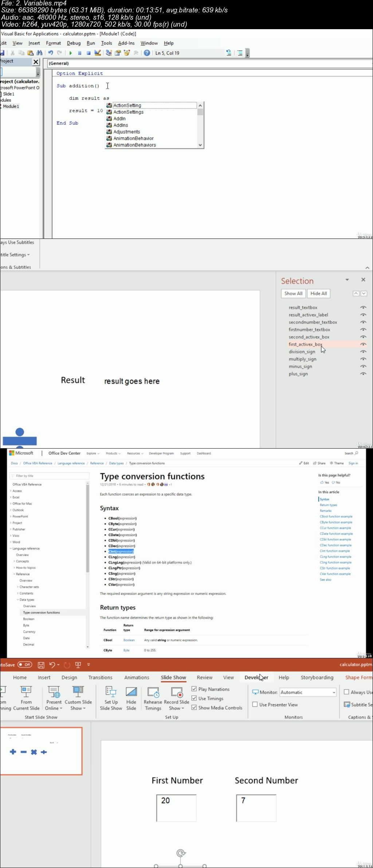The image size is (373, 868).
Task: Click First Number textbox containing 20
Action: [176, 808]
